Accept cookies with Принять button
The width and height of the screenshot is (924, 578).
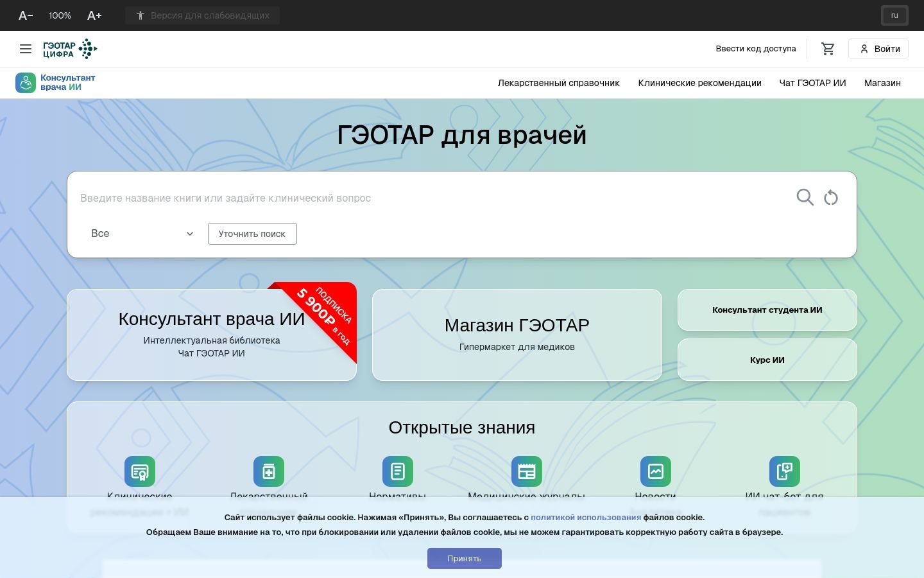(x=465, y=558)
